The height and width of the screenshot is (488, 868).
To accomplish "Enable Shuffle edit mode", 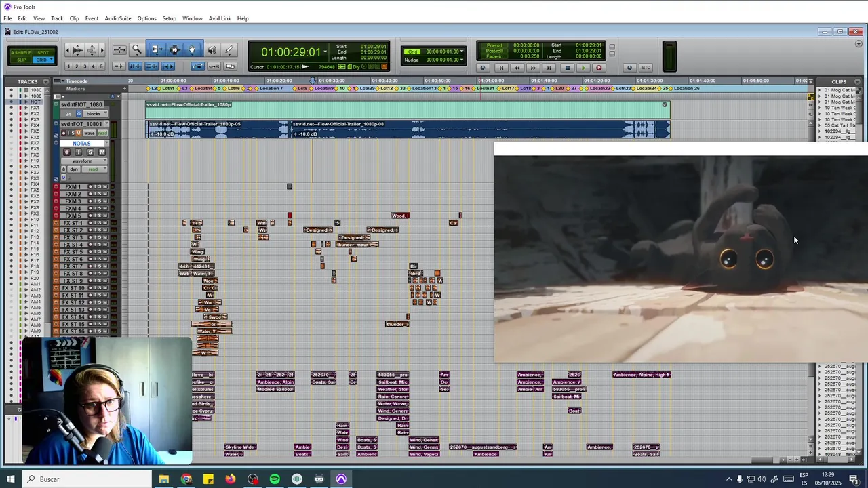I will click(x=22, y=53).
